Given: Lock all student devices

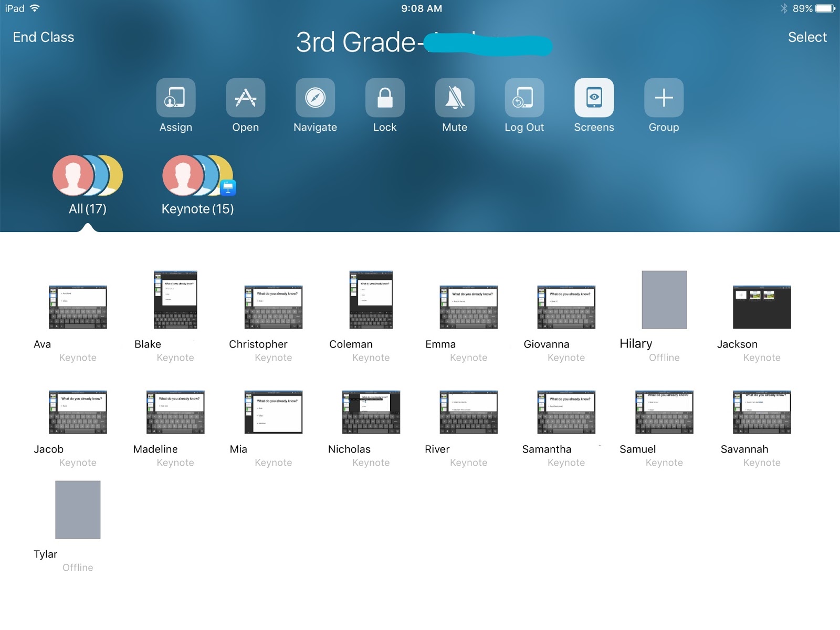Looking at the screenshot, I should click(385, 98).
